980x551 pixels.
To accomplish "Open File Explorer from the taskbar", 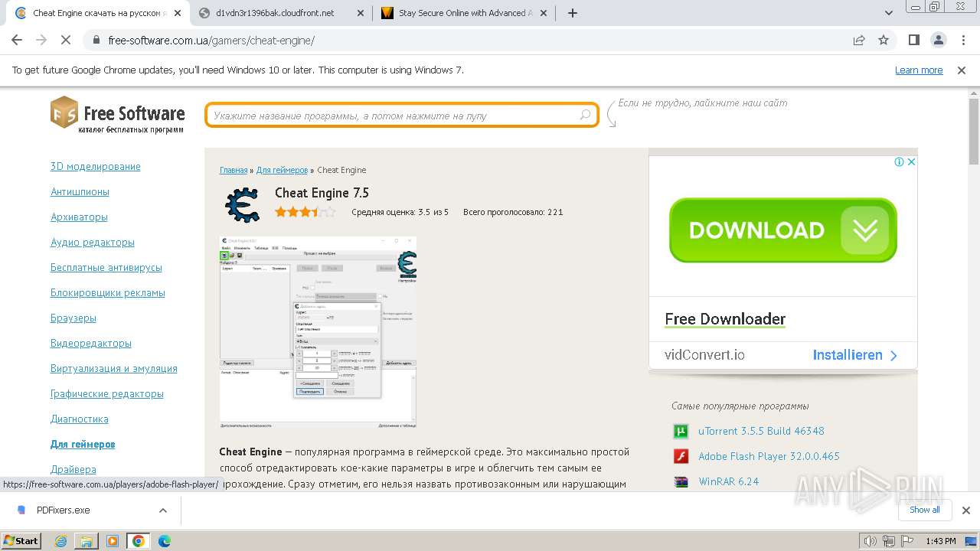I will coord(87,541).
